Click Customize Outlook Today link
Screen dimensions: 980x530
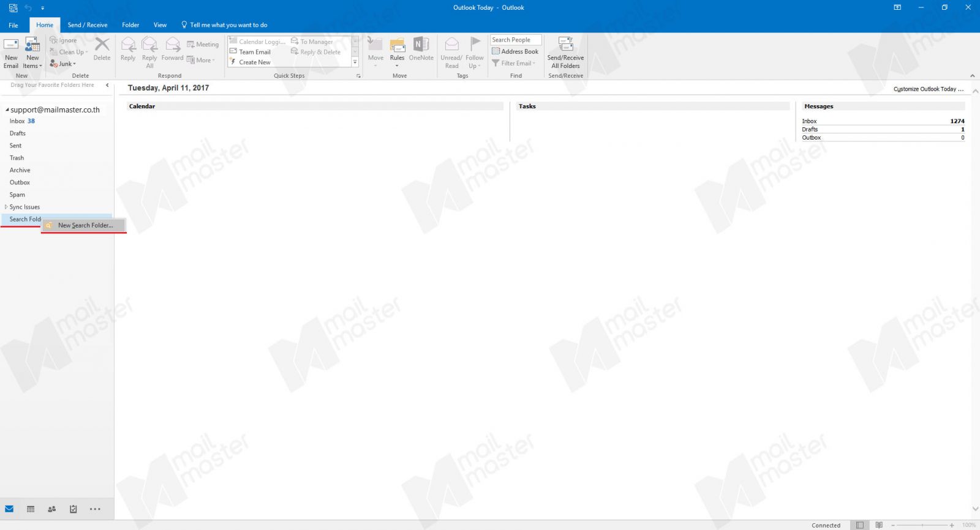coord(928,89)
